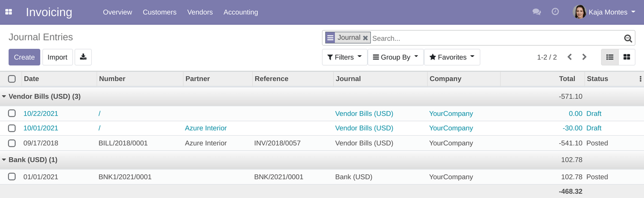Click the Bank (USD) journal cell
The height and width of the screenshot is (198, 644).
(354, 177)
